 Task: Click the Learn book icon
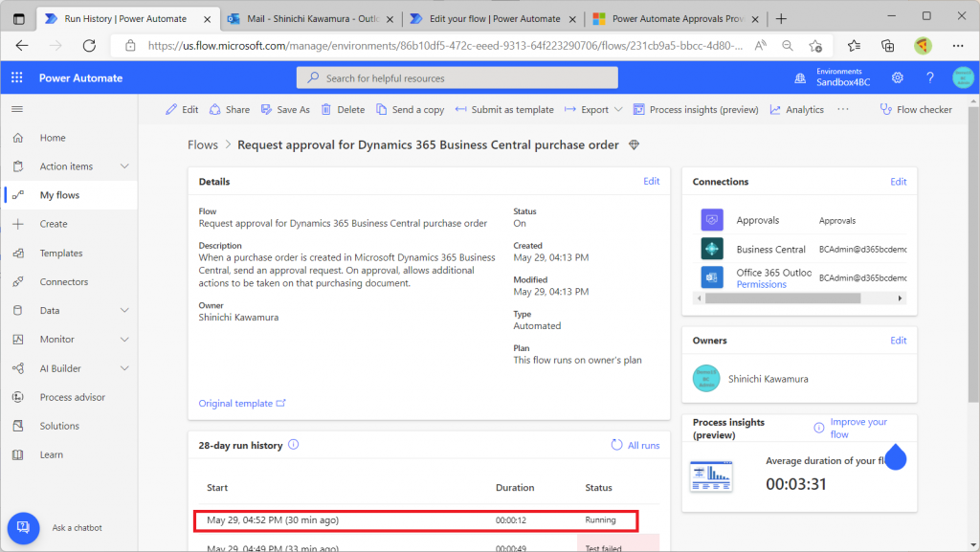(18, 454)
